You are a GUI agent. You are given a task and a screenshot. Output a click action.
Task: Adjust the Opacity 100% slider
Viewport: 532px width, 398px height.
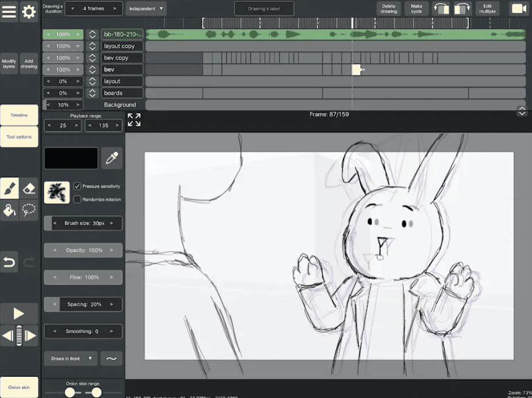click(x=83, y=250)
